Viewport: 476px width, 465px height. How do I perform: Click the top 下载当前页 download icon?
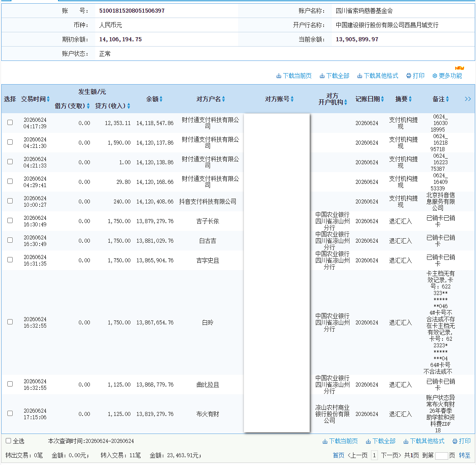point(279,76)
